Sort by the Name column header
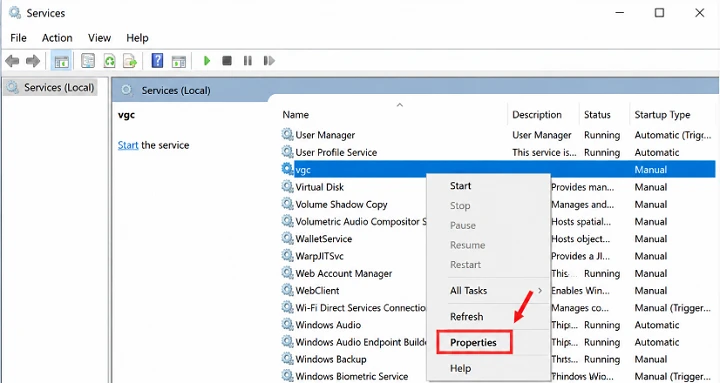This screenshot has height=383, width=720. 296,115
